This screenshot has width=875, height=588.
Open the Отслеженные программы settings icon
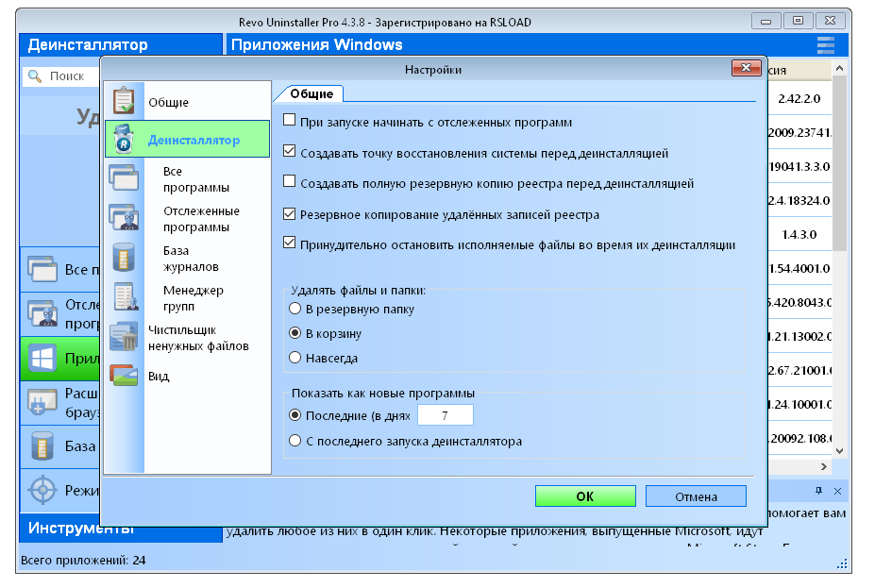124,218
